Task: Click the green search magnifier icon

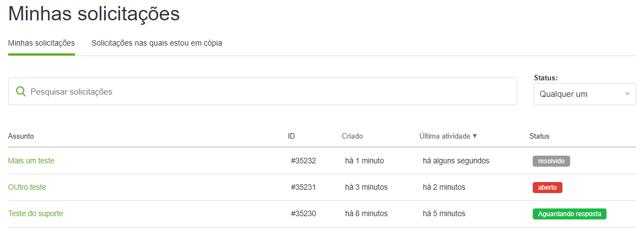Action: [x=20, y=91]
